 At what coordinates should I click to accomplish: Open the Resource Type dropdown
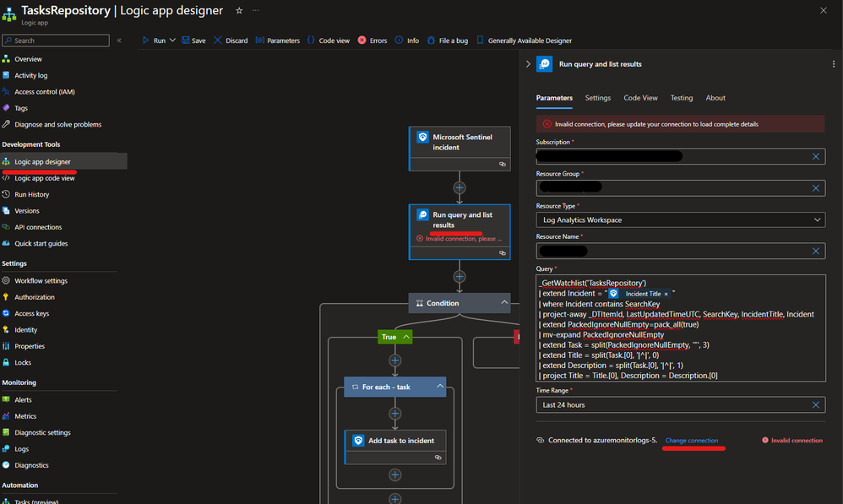click(680, 219)
